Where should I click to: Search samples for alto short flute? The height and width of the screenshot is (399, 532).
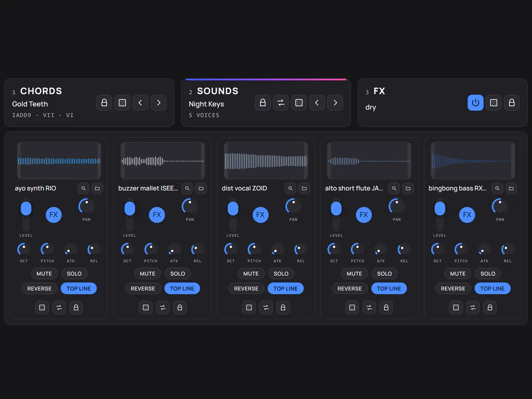coord(394,188)
